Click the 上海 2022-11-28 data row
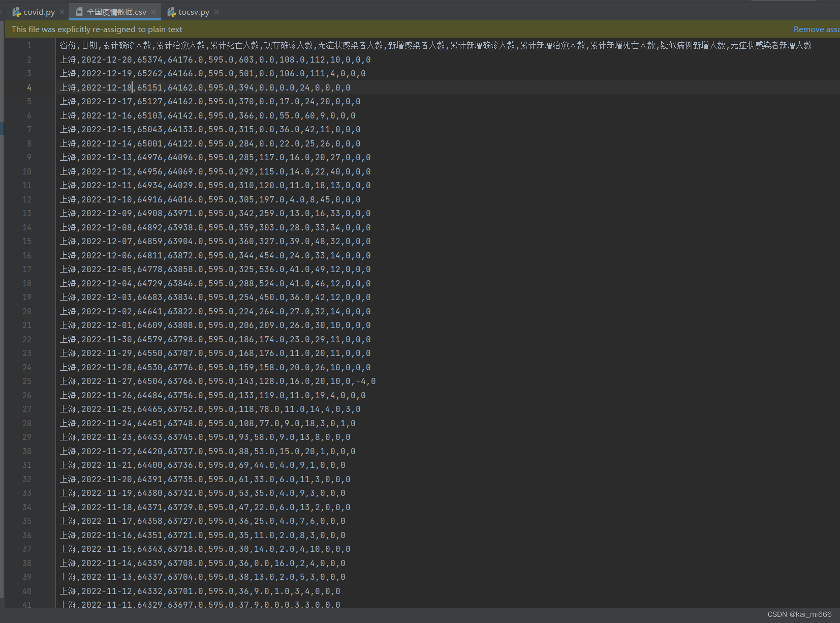This screenshot has width=840, height=623. (215, 367)
